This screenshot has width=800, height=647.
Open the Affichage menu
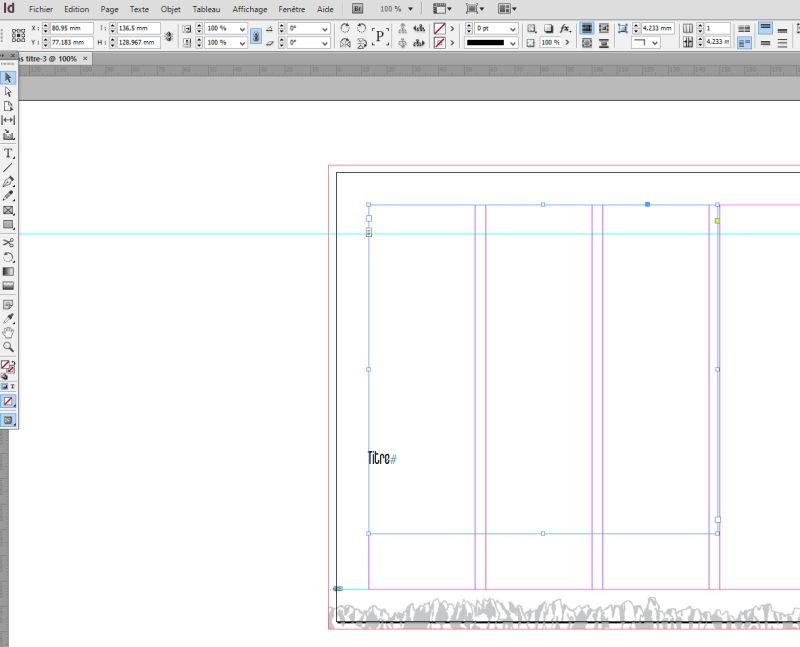point(249,9)
